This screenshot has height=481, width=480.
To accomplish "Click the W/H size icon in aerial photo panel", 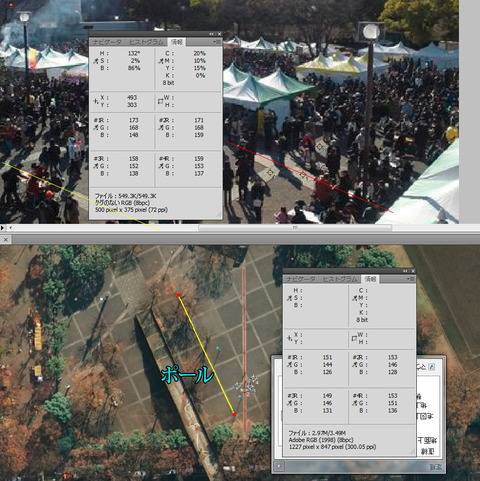I will pyautogui.click(x=354, y=338).
